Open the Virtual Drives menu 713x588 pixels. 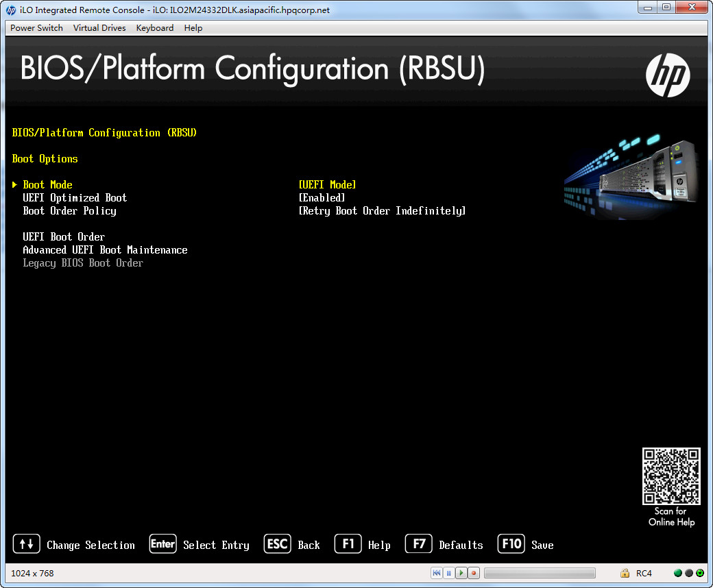click(x=99, y=27)
